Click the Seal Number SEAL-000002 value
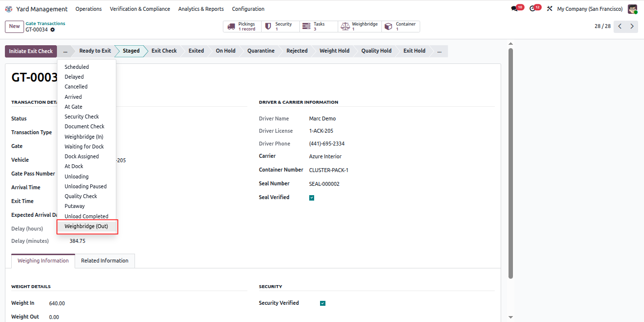644x322 pixels. [324, 184]
